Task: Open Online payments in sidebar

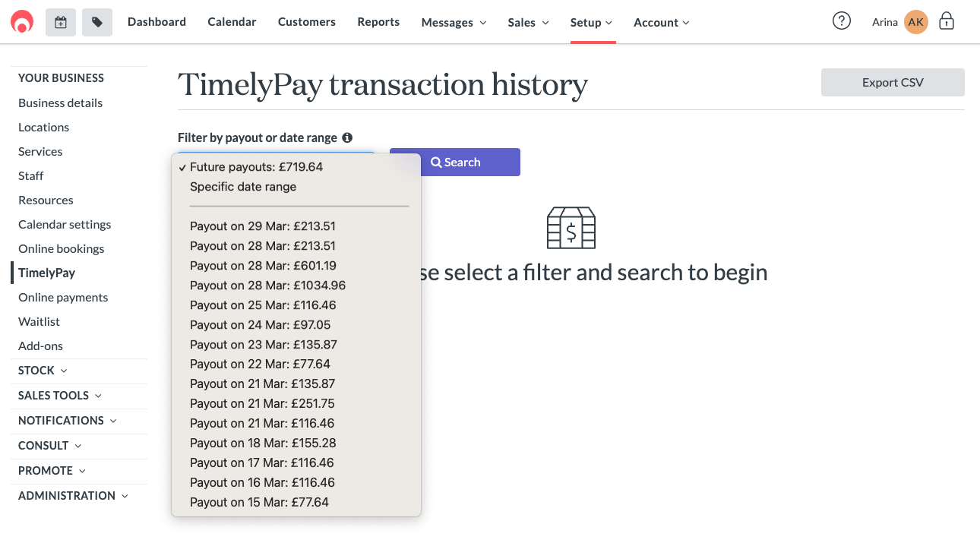Action: click(63, 297)
